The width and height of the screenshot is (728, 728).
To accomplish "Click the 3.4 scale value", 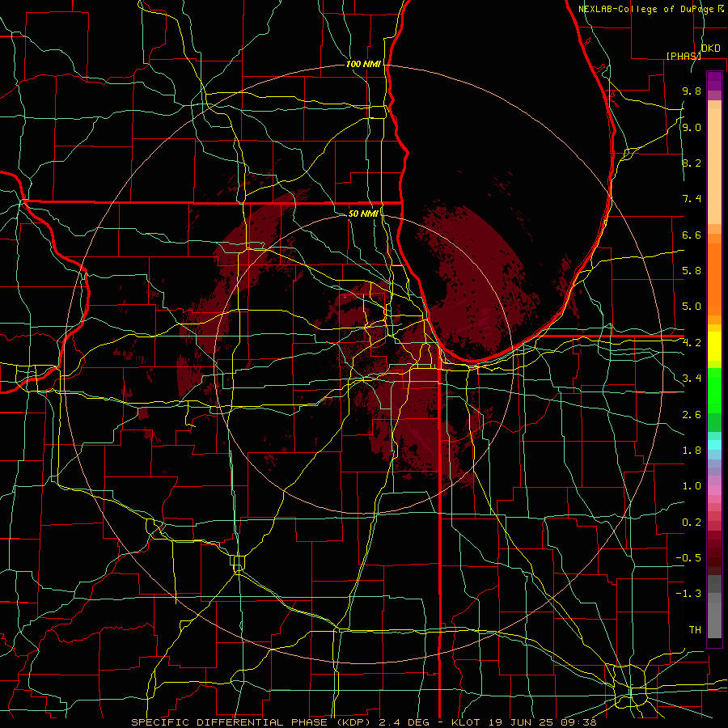I will (x=692, y=379).
